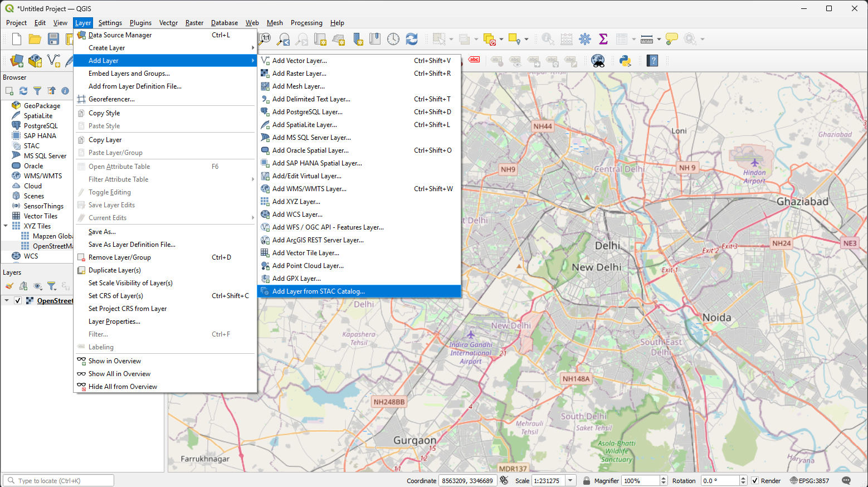This screenshot has height=487, width=868.
Task: Select Add Layer from STAC Catalog
Action: 359,291
